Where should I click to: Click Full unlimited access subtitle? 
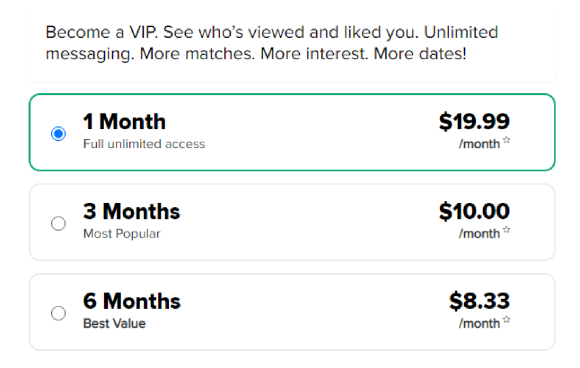pyautogui.click(x=144, y=144)
